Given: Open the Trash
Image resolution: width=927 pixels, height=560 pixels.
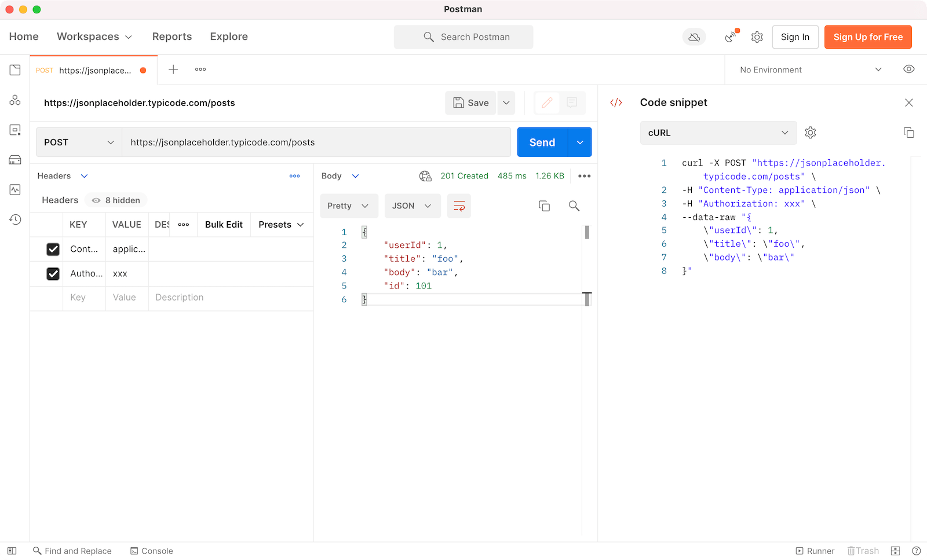Looking at the screenshot, I should pos(863,551).
